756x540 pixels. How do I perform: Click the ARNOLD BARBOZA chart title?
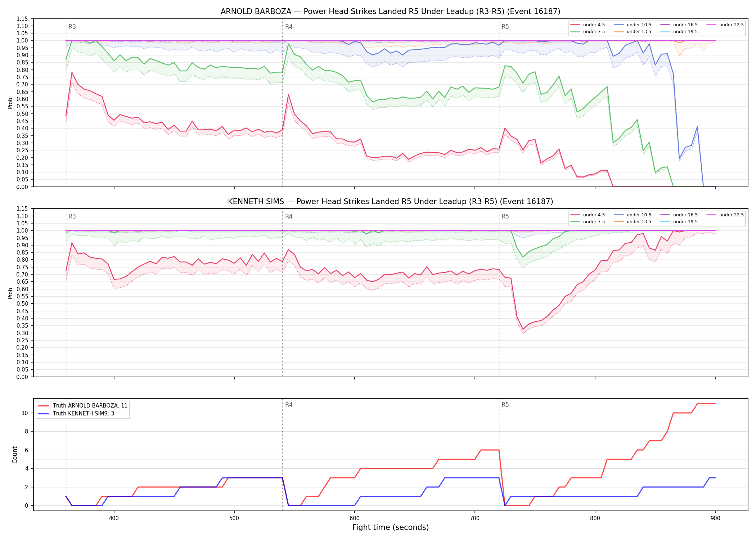(x=390, y=12)
